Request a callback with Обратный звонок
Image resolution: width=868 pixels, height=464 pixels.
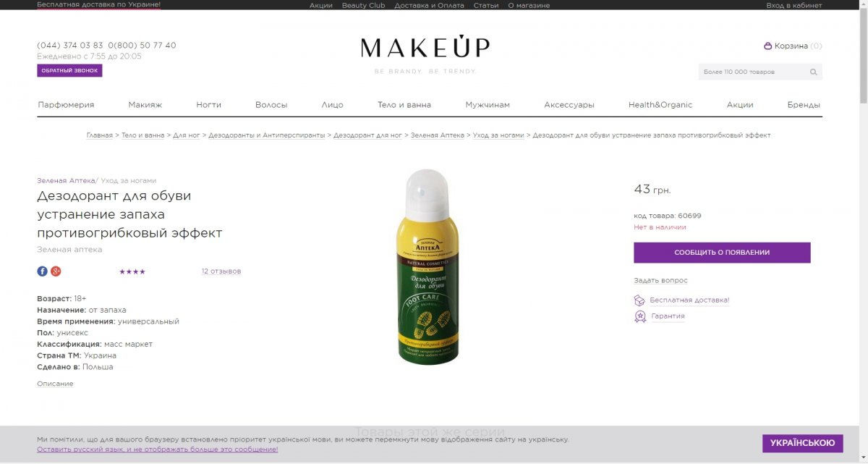coord(69,70)
